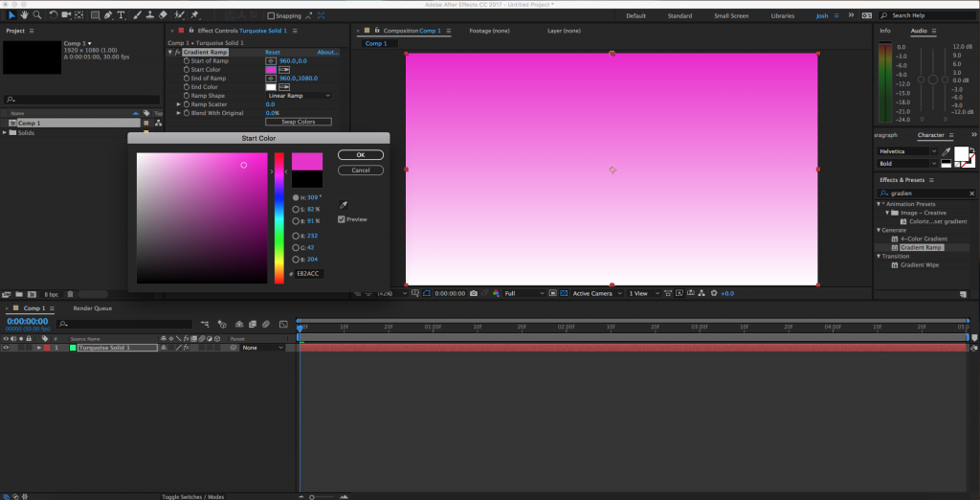Image resolution: width=980 pixels, height=500 pixels.
Task: Click the Swap Colors button
Action: 299,122
